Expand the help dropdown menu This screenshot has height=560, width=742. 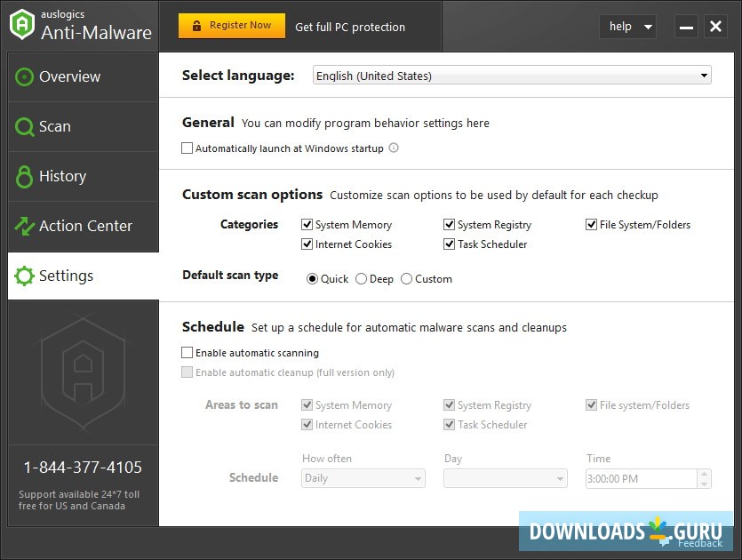628,27
